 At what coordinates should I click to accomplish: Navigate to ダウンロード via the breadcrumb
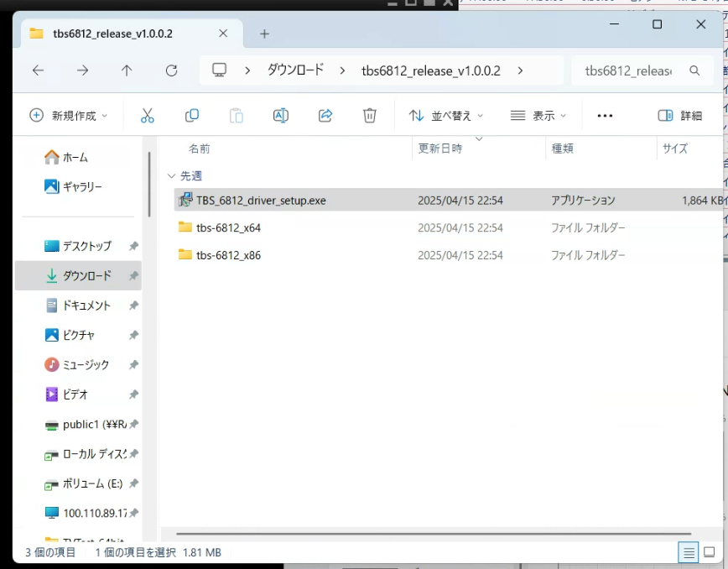[295, 70]
